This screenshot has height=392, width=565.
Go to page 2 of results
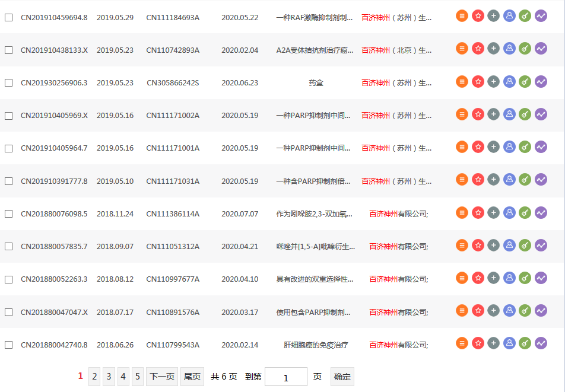coord(94,377)
